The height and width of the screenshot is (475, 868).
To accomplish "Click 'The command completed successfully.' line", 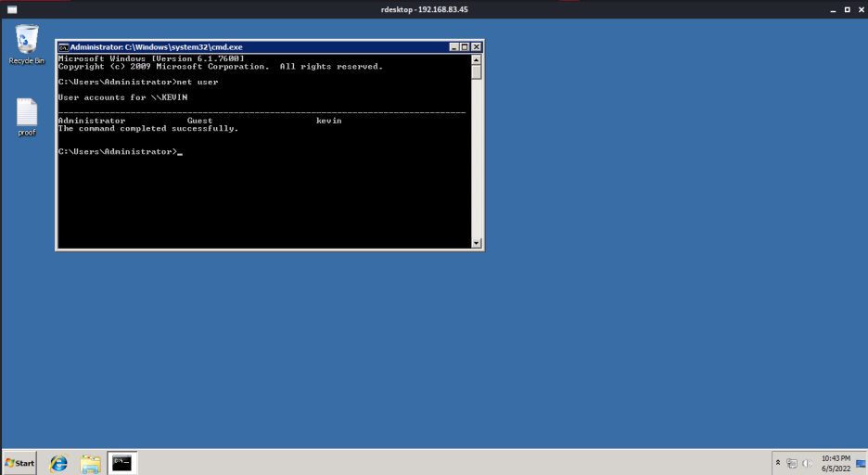I will pos(148,128).
